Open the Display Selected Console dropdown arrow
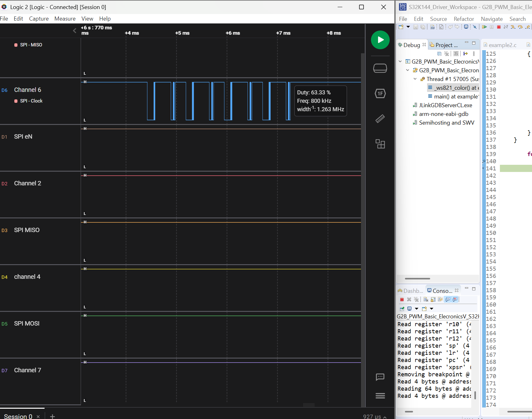Viewport: 532px width, 419px height. tap(416, 309)
